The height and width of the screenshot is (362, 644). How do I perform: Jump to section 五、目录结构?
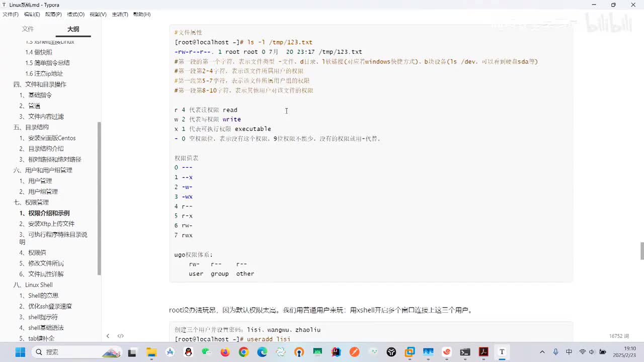coord(31,127)
